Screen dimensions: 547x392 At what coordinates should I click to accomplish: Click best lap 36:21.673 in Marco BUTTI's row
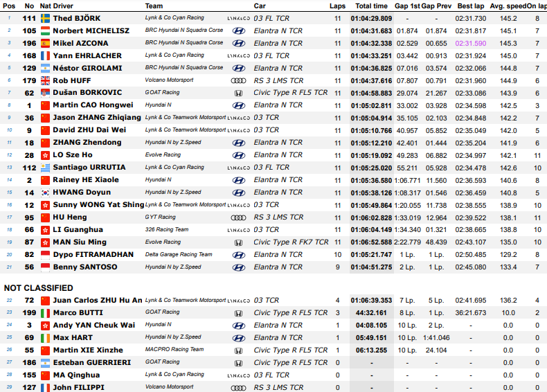471,313
